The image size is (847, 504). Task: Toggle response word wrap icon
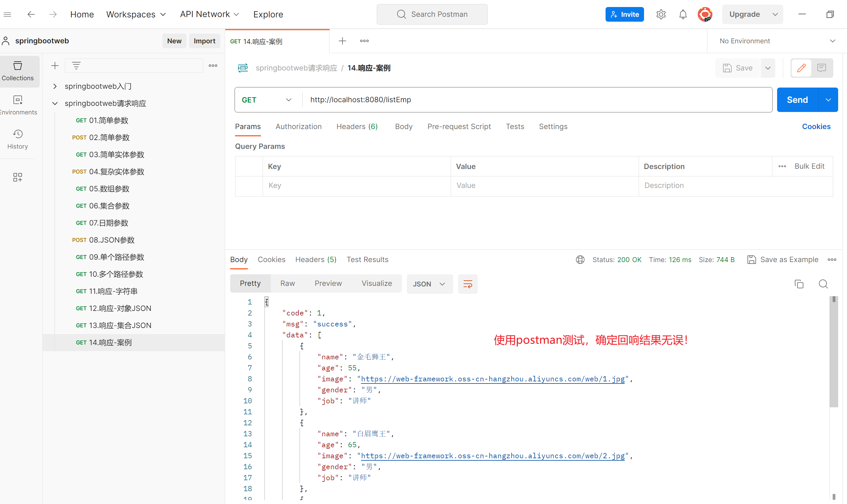coord(468,284)
